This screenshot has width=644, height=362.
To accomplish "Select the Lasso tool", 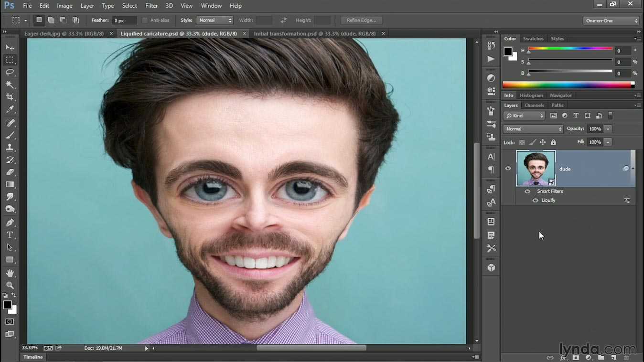I will tap(10, 73).
